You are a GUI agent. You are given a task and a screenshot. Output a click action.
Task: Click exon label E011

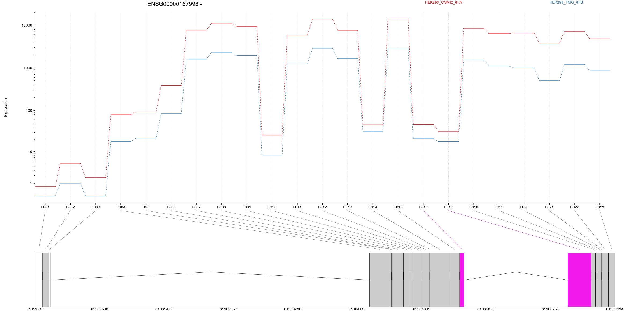click(297, 207)
